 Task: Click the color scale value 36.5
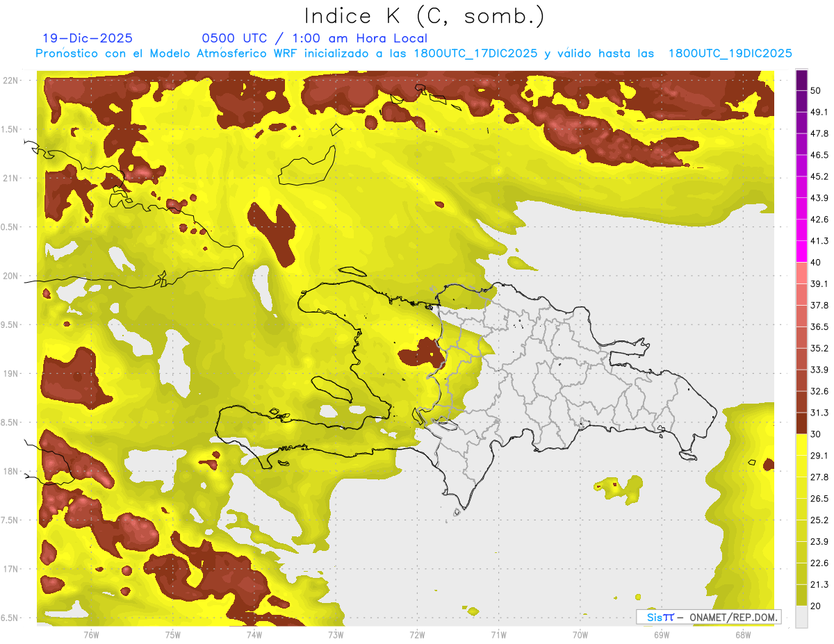(x=819, y=327)
